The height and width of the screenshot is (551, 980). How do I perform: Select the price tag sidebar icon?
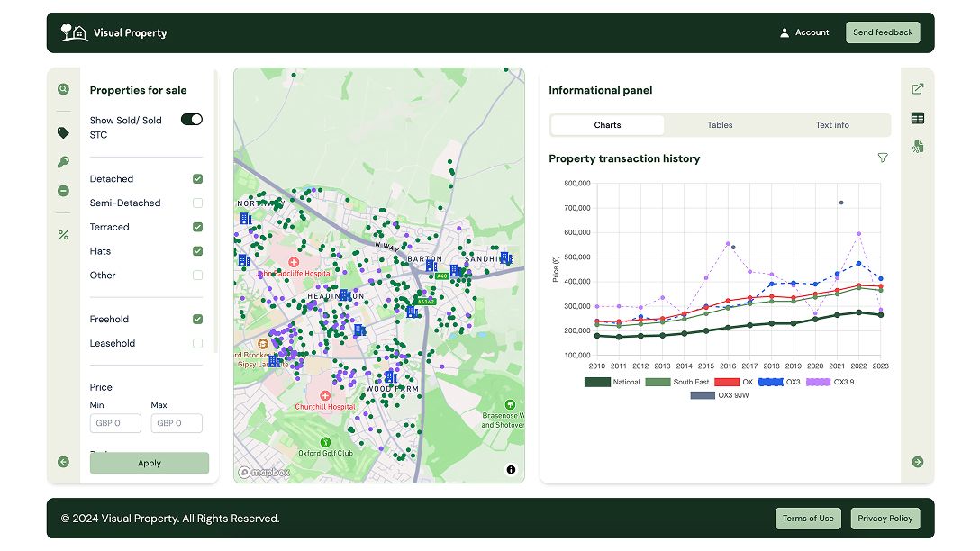point(63,132)
